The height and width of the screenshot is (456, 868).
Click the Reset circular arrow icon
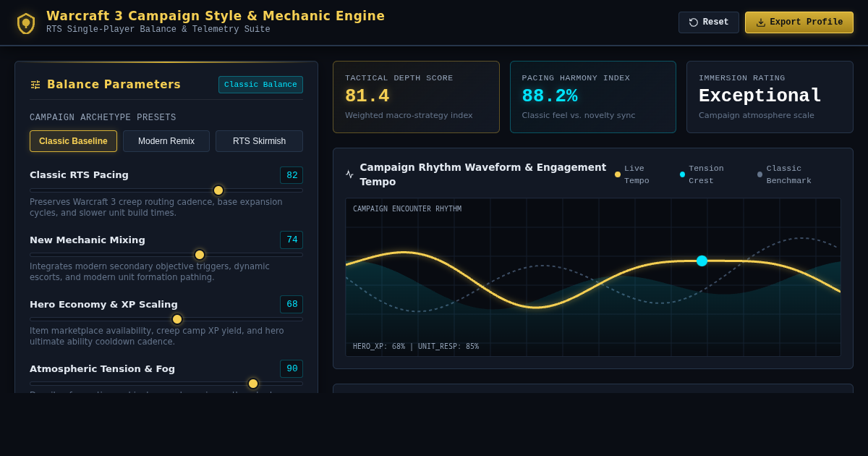[x=694, y=22]
